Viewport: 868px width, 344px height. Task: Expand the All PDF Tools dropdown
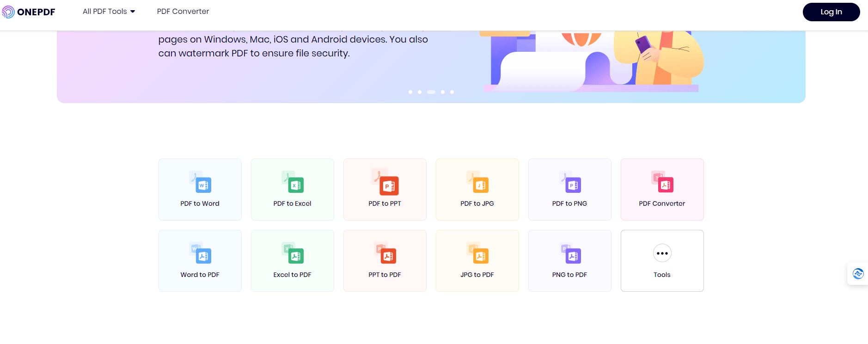tap(104, 12)
